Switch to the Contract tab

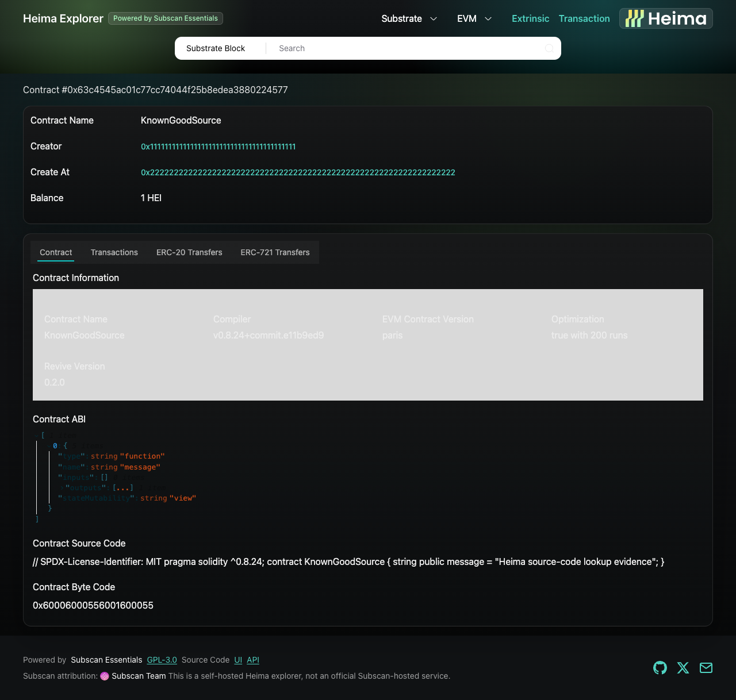[56, 252]
